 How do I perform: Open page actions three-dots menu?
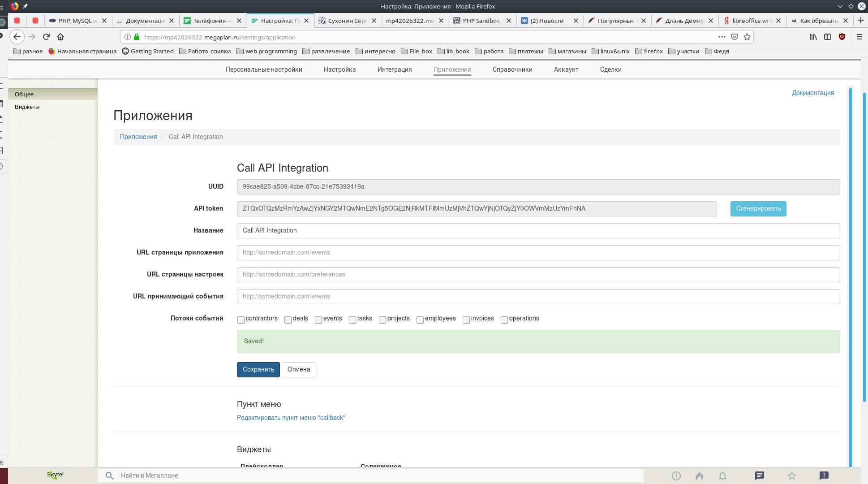pos(722,37)
